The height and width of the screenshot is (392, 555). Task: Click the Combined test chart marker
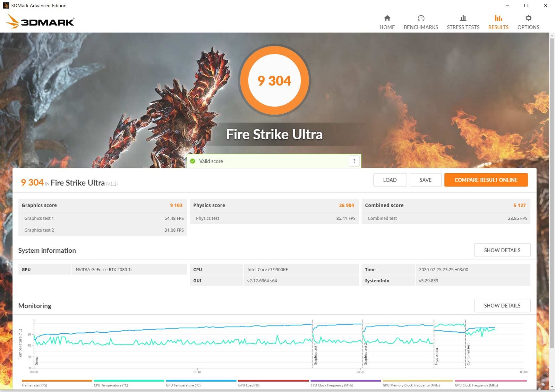pos(468,354)
